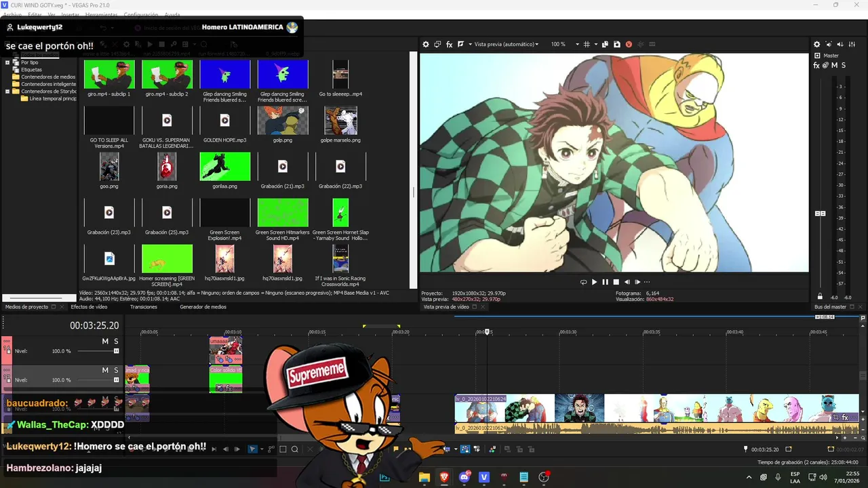Step to previous frame in preview
Image resolution: width=868 pixels, height=488 pixels.
point(627,282)
